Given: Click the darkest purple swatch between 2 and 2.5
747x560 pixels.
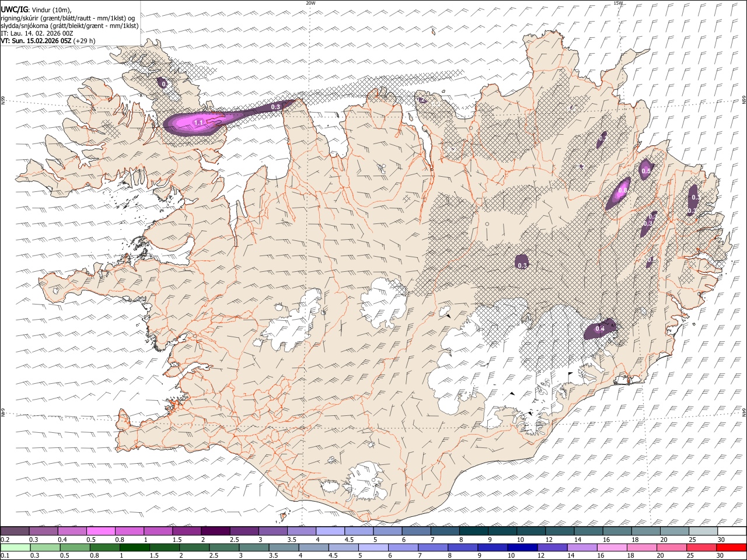Looking at the screenshot, I should (x=215, y=531).
